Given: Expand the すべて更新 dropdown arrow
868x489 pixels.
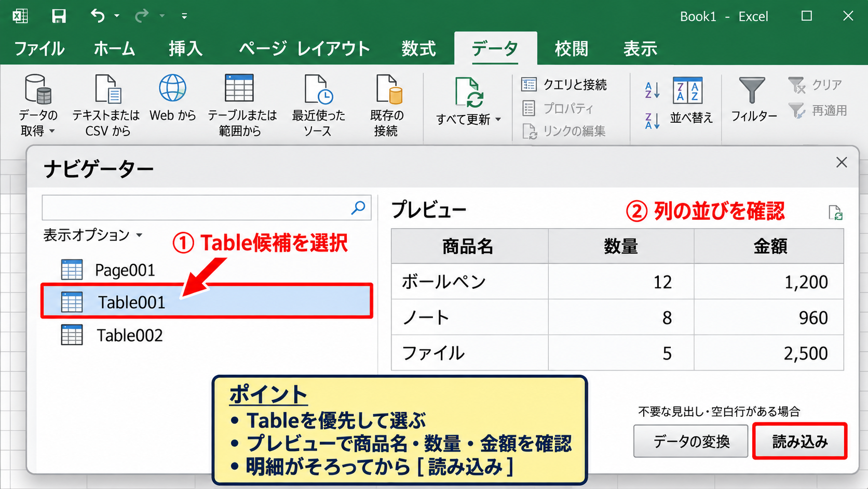Looking at the screenshot, I should (498, 120).
